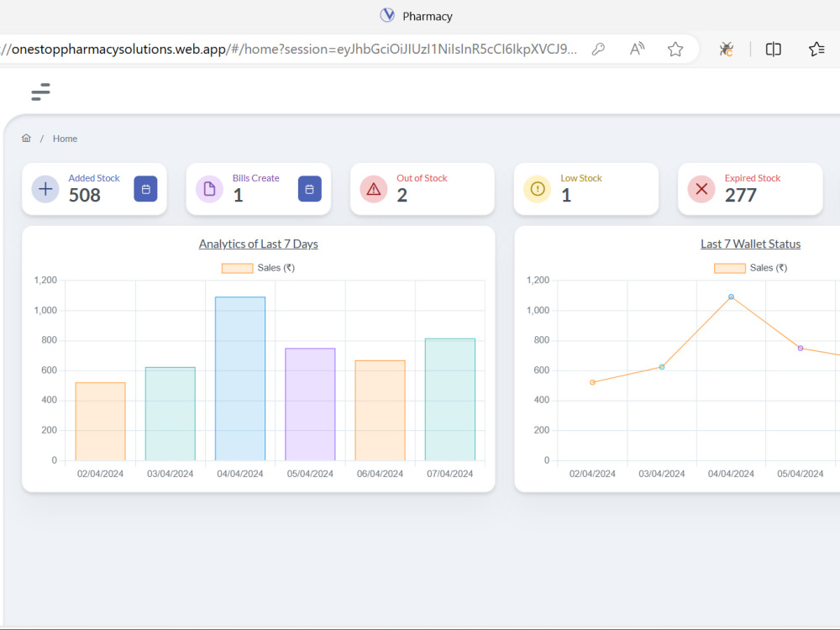Click the 04/04/2024 wallet chart axis label
The image size is (840, 630).
coord(732,474)
